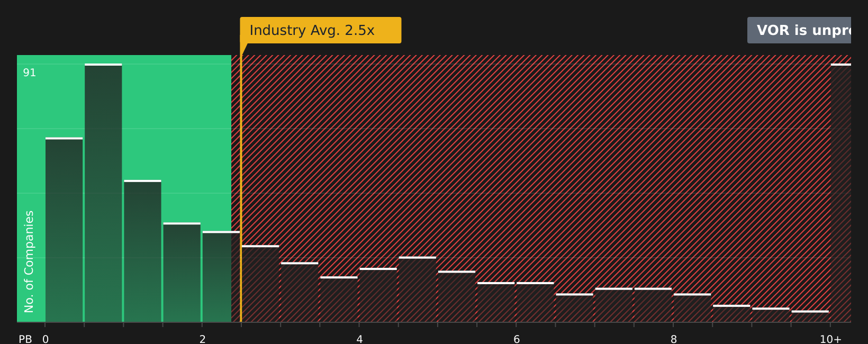
Task: Click x-axis tick label 0
Action: click(46, 339)
